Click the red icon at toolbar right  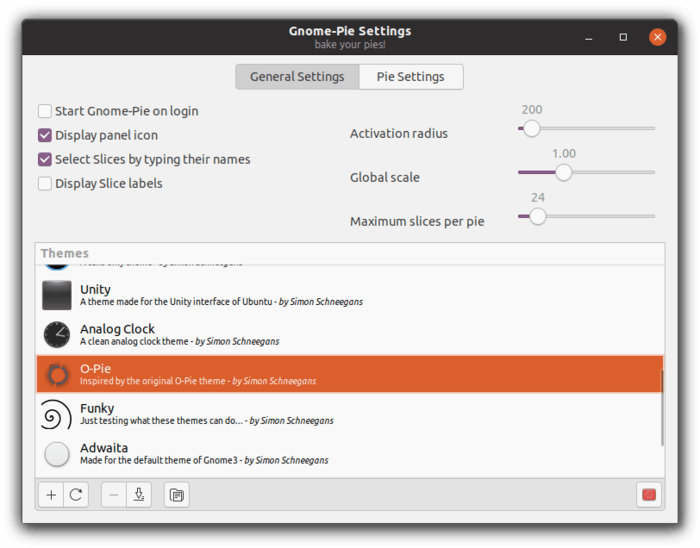(x=649, y=495)
